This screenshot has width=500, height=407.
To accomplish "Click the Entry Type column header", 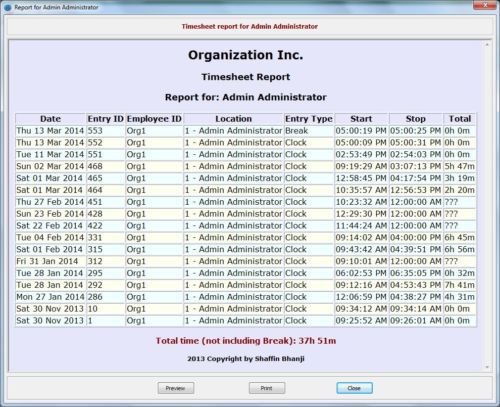I will coord(309,119).
